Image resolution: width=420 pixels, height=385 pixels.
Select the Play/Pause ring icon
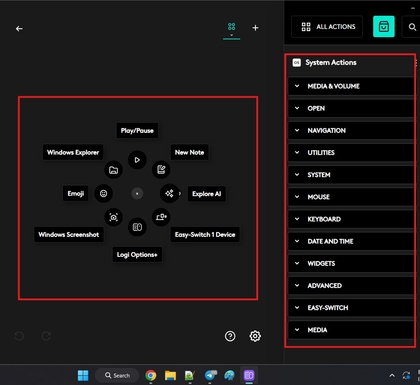click(x=137, y=160)
